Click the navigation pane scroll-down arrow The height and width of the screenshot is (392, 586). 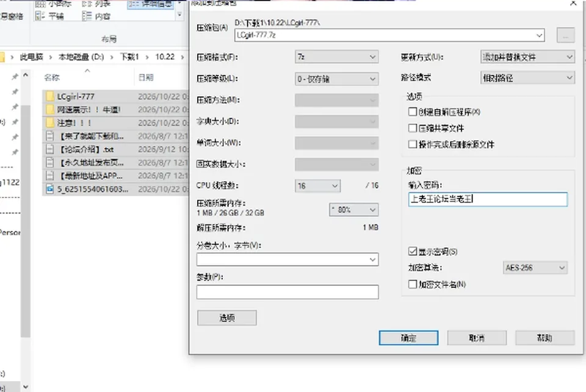pyautogui.click(x=26, y=387)
